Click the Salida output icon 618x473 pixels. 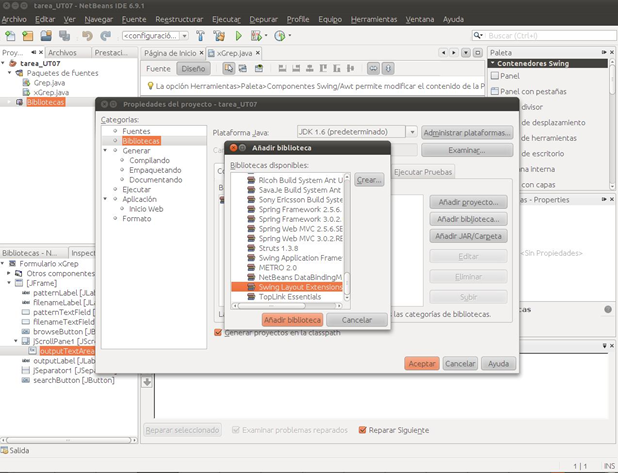click(x=5, y=450)
